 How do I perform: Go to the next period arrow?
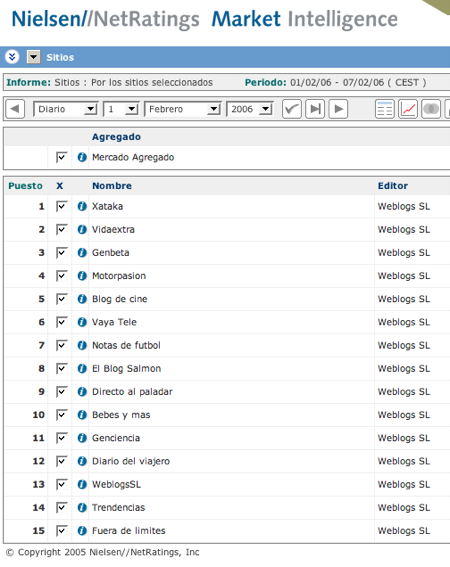(x=338, y=109)
